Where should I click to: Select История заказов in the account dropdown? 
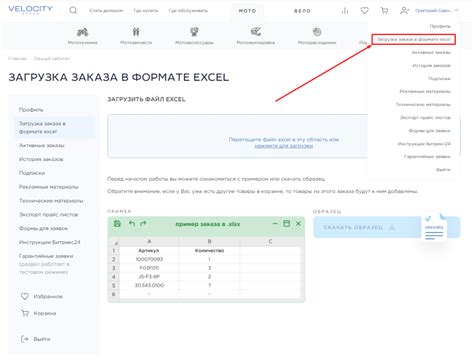[431, 65]
